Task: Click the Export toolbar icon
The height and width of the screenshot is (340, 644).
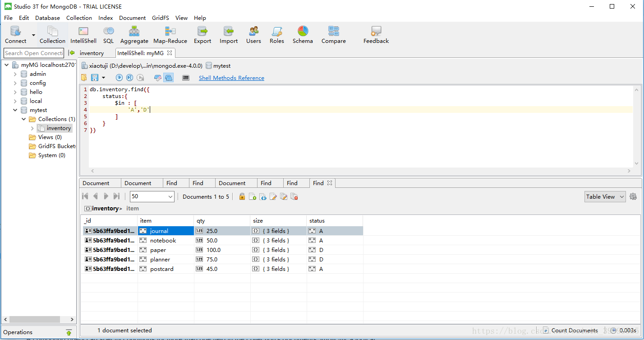Action: 202,35
